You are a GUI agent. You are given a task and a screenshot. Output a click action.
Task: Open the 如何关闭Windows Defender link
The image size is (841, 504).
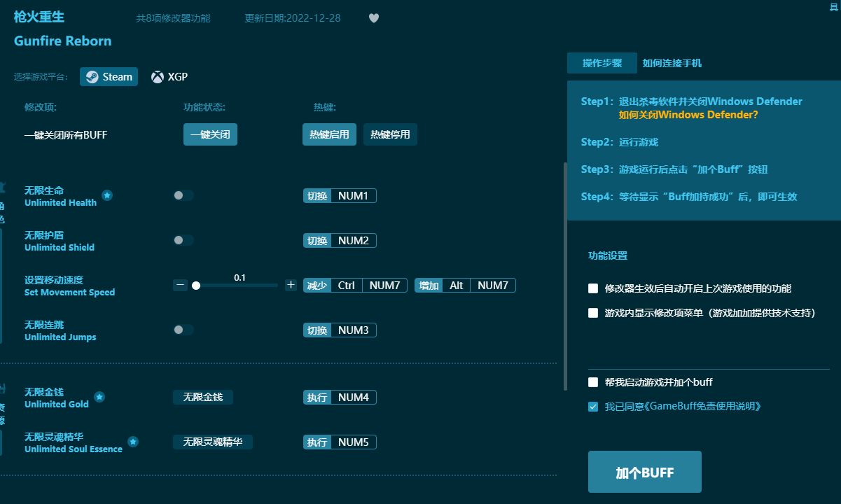pos(688,115)
